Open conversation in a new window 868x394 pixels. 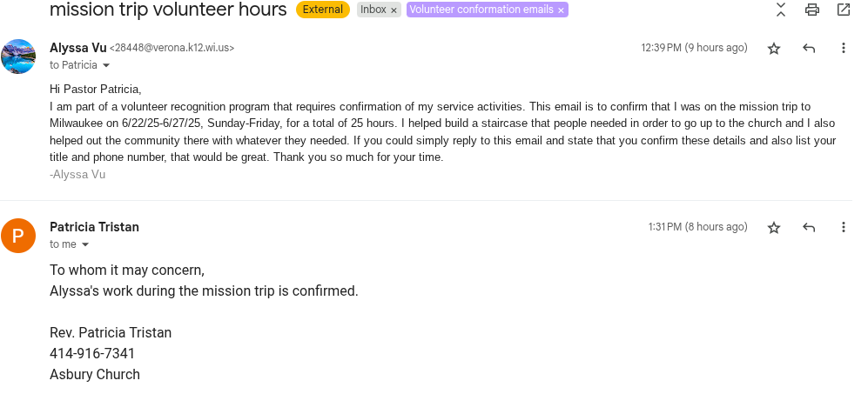click(x=843, y=10)
